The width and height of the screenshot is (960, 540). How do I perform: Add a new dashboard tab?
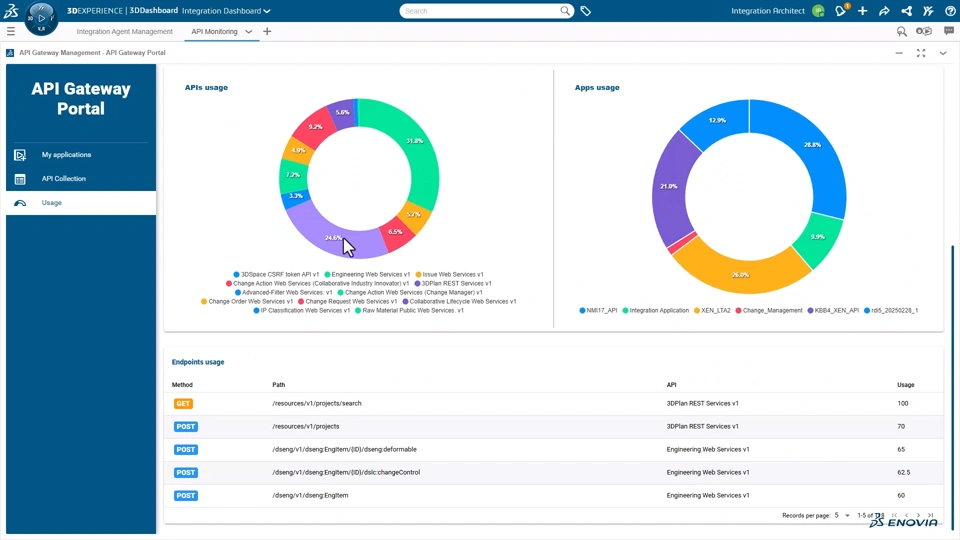(x=267, y=31)
